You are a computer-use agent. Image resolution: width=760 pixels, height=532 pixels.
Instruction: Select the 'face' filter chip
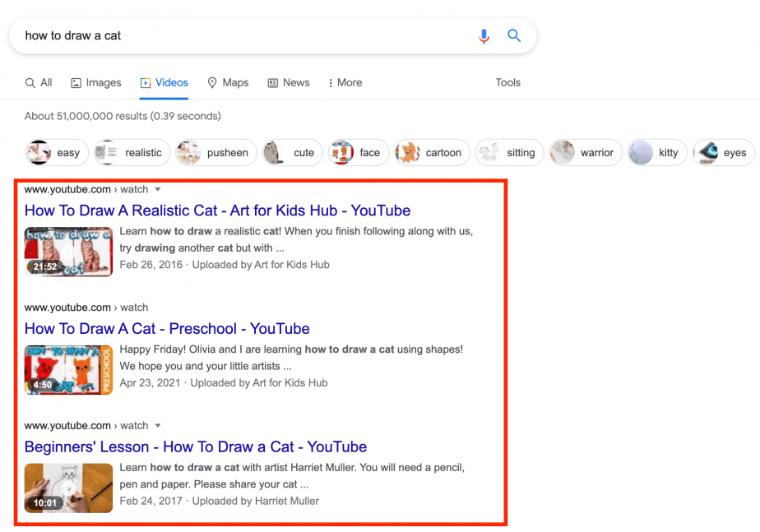click(358, 153)
